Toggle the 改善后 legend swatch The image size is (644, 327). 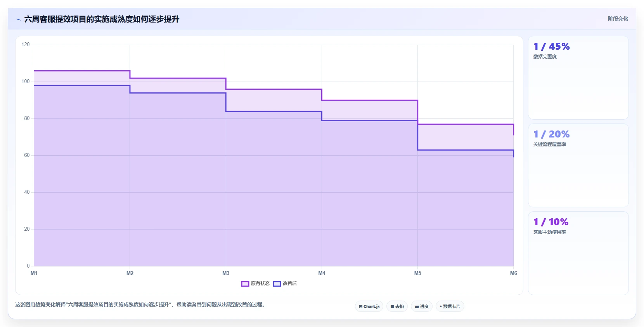tap(277, 284)
